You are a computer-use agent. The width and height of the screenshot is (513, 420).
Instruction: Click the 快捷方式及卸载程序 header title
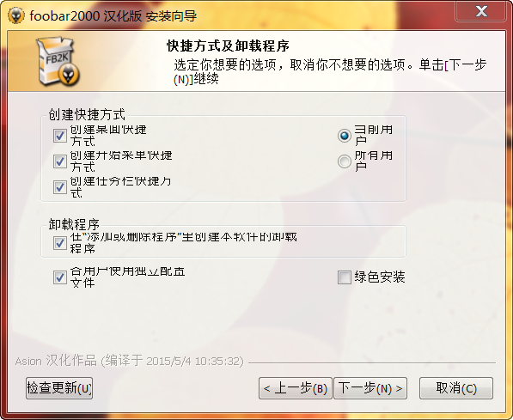pos(228,46)
